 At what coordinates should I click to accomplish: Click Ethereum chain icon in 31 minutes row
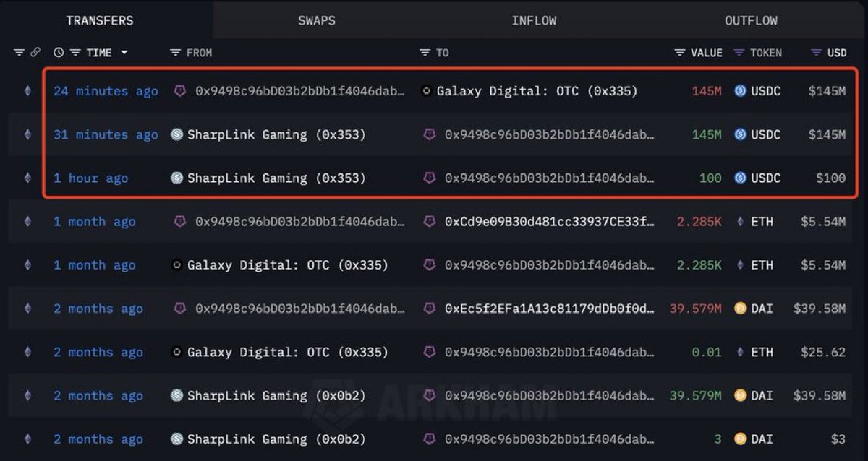click(x=28, y=134)
